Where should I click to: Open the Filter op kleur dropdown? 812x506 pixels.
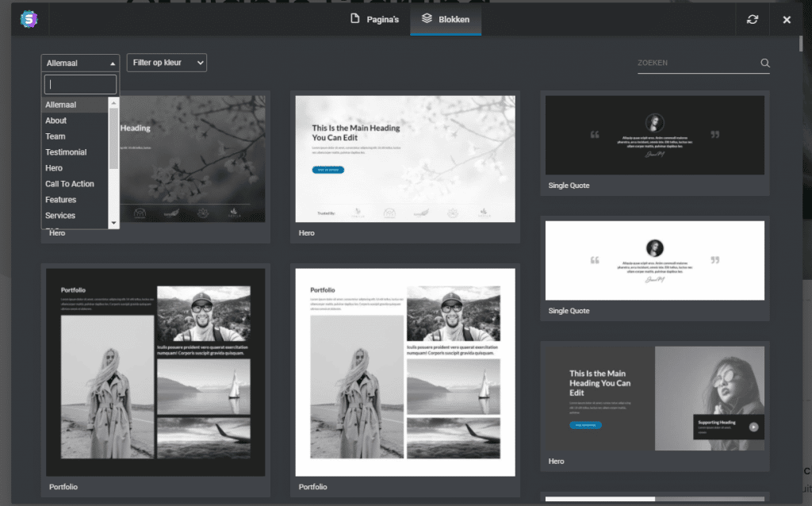pyautogui.click(x=167, y=63)
